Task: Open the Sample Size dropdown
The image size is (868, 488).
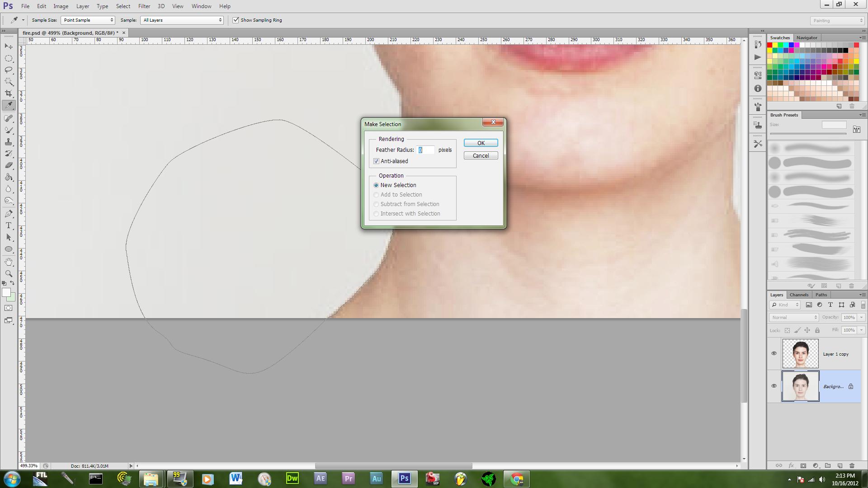Action: point(88,20)
